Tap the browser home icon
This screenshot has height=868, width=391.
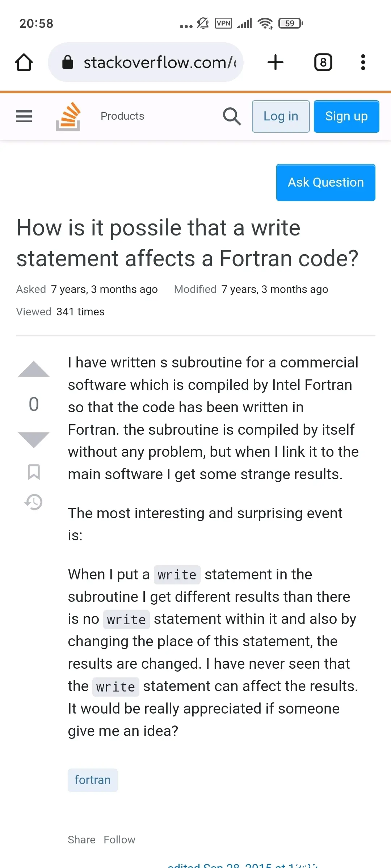(24, 62)
